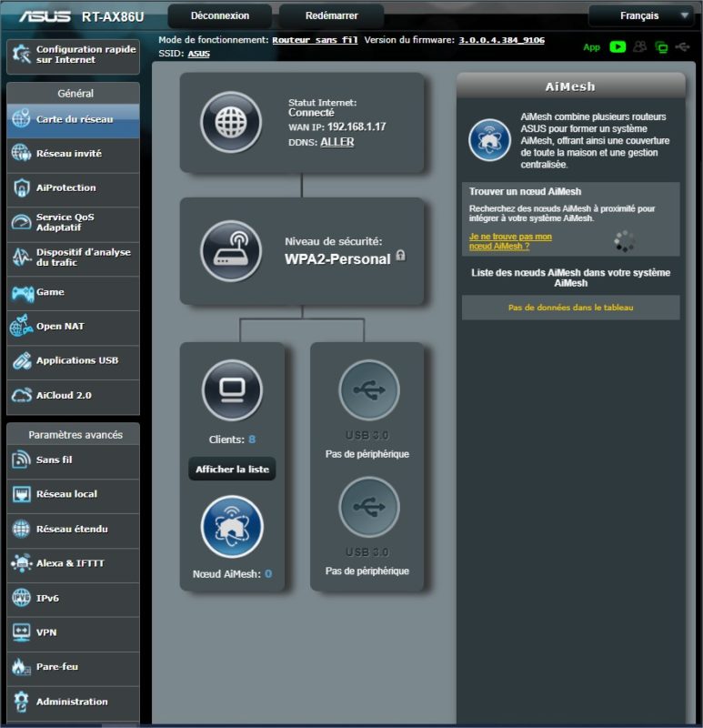Click the WPA2-Personal security level text
The image size is (703, 728).
[x=337, y=259]
